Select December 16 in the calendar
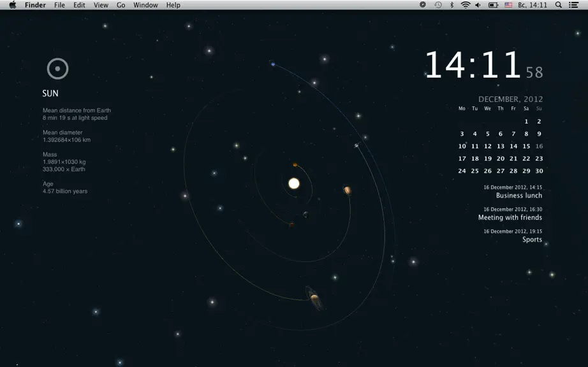The height and width of the screenshot is (367, 588). point(539,146)
